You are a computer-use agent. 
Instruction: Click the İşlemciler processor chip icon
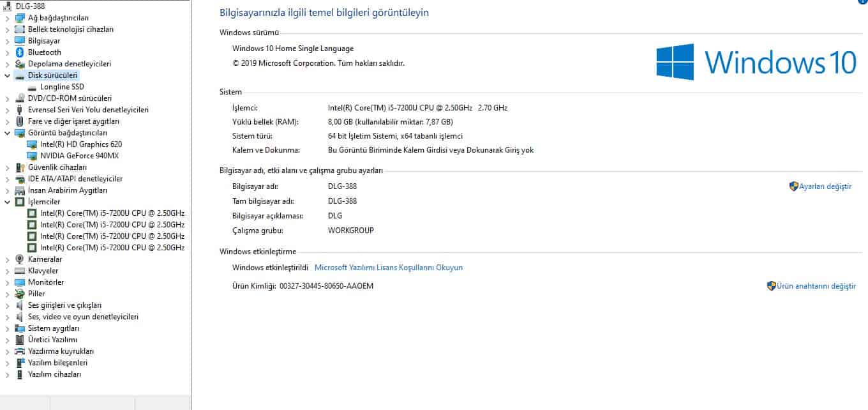pyautogui.click(x=20, y=202)
